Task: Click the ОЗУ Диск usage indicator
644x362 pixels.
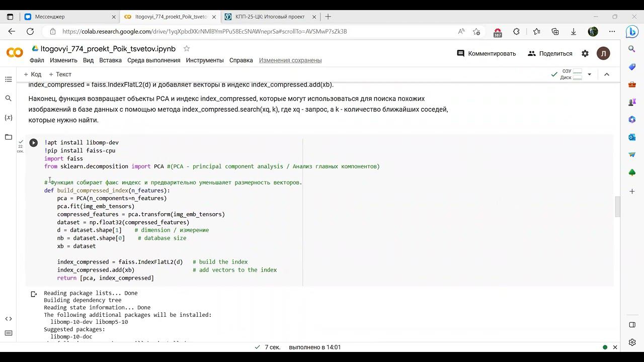Action: pyautogui.click(x=572, y=74)
